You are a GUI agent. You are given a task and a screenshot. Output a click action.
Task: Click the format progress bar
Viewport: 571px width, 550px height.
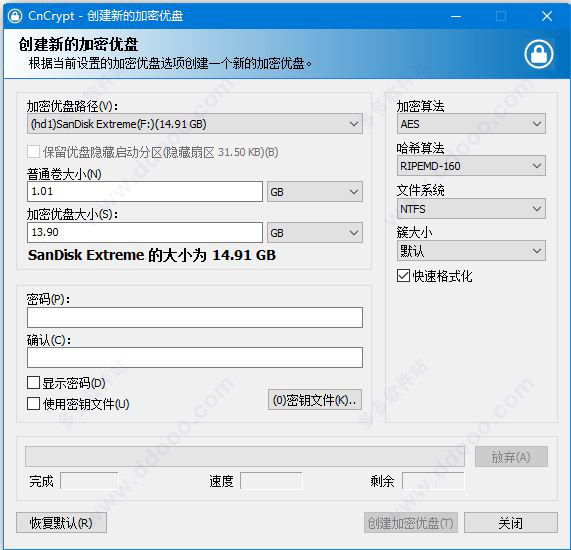click(x=245, y=456)
